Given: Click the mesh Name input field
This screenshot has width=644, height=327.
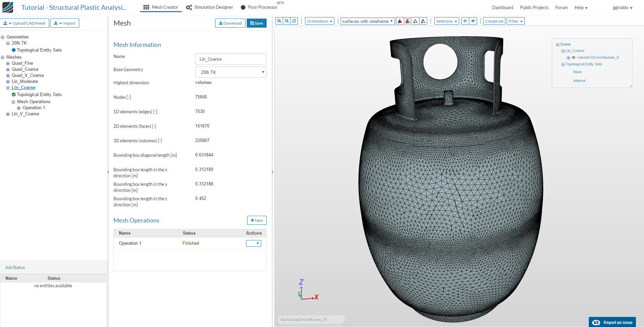Looking at the screenshot, I should tap(231, 59).
